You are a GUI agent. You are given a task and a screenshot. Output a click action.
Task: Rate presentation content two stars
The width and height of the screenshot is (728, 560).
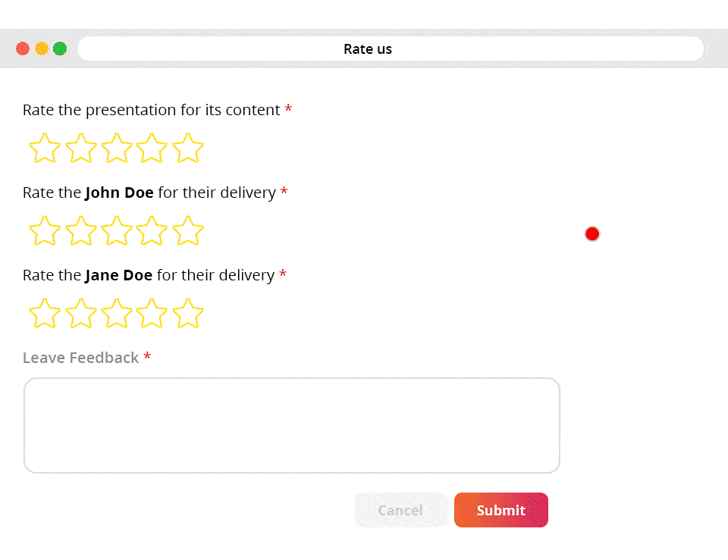(x=80, y=149)
